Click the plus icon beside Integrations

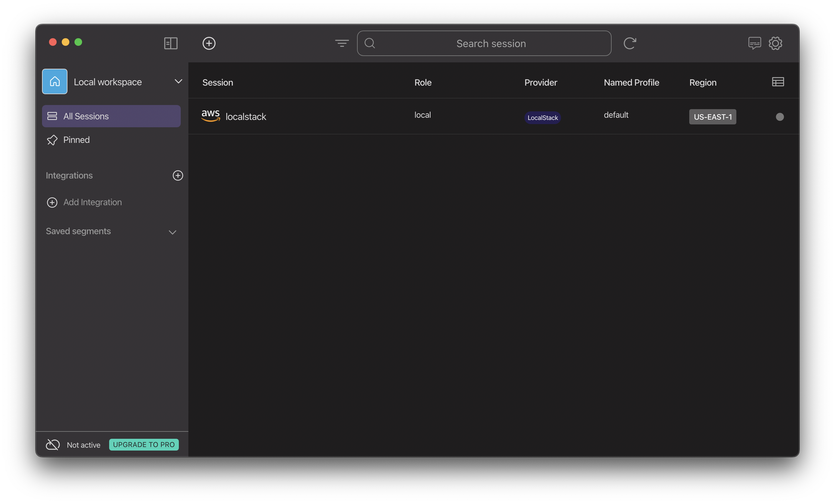click(178, 176)
